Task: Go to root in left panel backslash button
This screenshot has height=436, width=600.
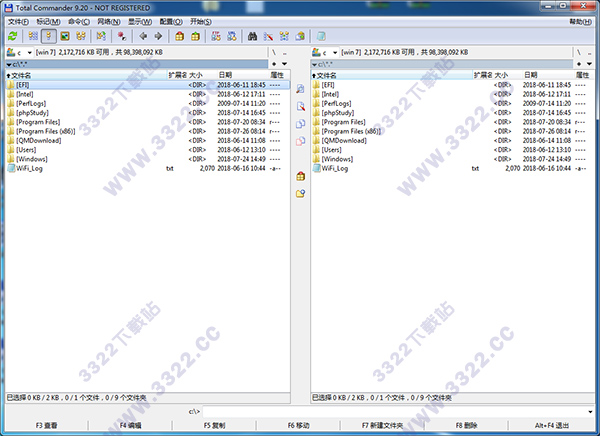Action: click(x=274, y=52)
